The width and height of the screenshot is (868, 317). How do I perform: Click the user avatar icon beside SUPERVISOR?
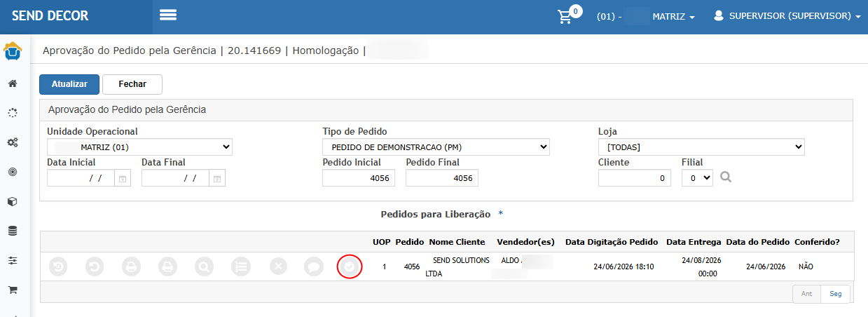coord(718,15)
